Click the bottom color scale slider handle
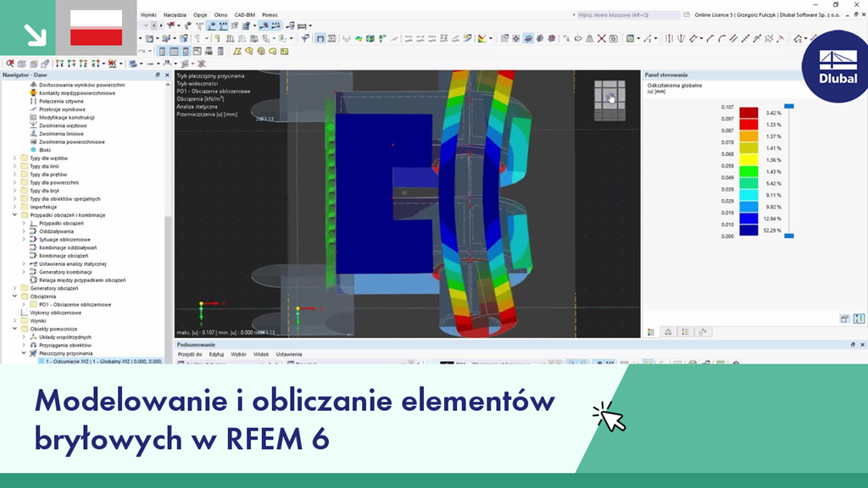The height and width of the screenshot is (488, 868). tap(789, 236)
